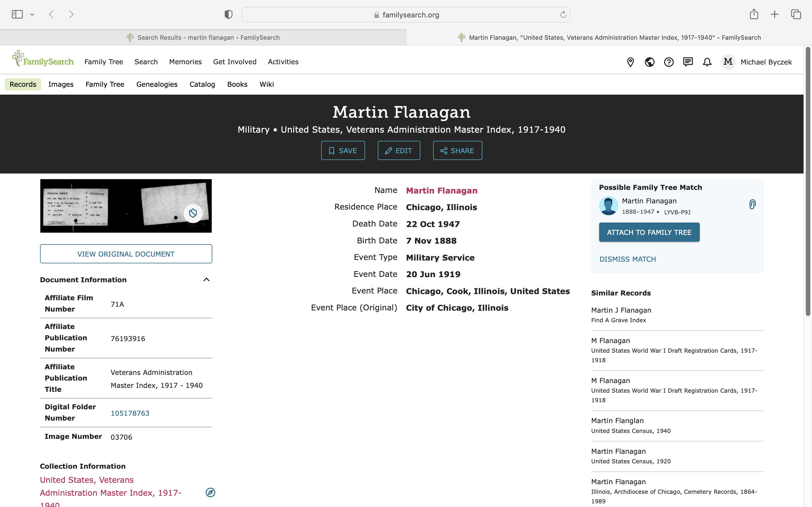Collapse the Document Information section
The width and height of the screenshot is (812, 507).
pyautogui.click(x=206, y=280)
